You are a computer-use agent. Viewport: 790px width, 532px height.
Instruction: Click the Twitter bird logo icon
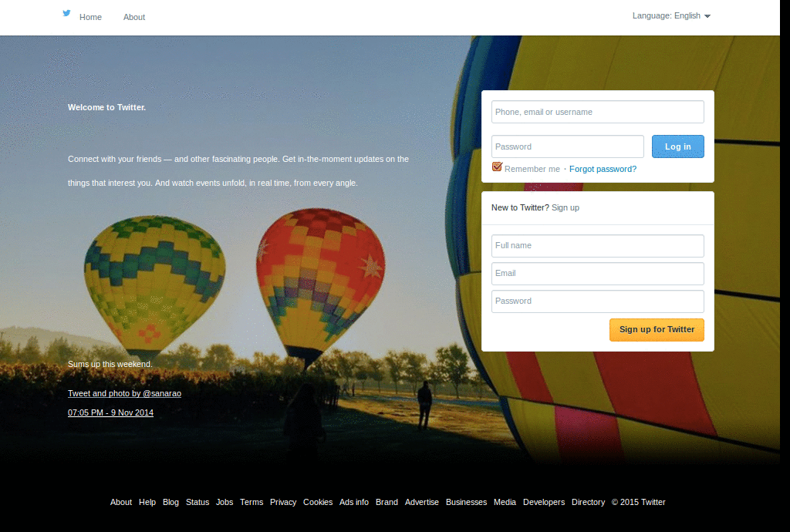[x=66, y=14]
